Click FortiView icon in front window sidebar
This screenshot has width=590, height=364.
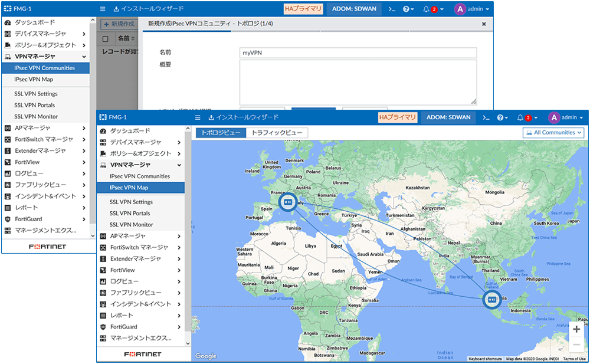(103, 270)
